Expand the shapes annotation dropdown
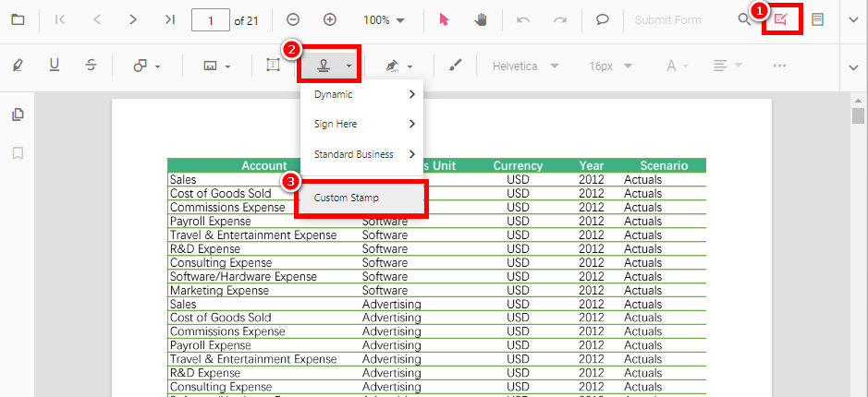This screenshot has height=397, width=868. coord(147,66)
